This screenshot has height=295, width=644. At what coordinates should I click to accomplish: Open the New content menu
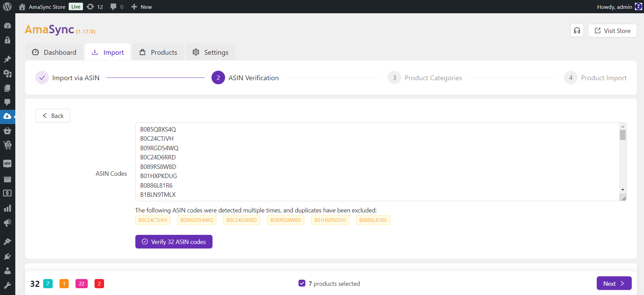[x=141, y=7]
